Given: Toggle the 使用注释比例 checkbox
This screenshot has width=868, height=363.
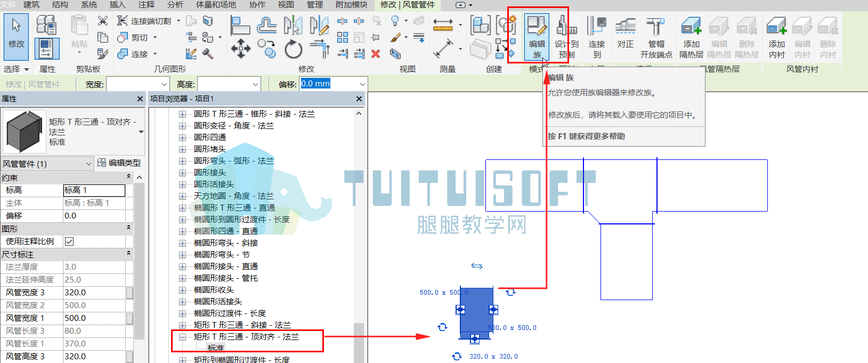Looking at the screenshot, I should tap(69, 241).
